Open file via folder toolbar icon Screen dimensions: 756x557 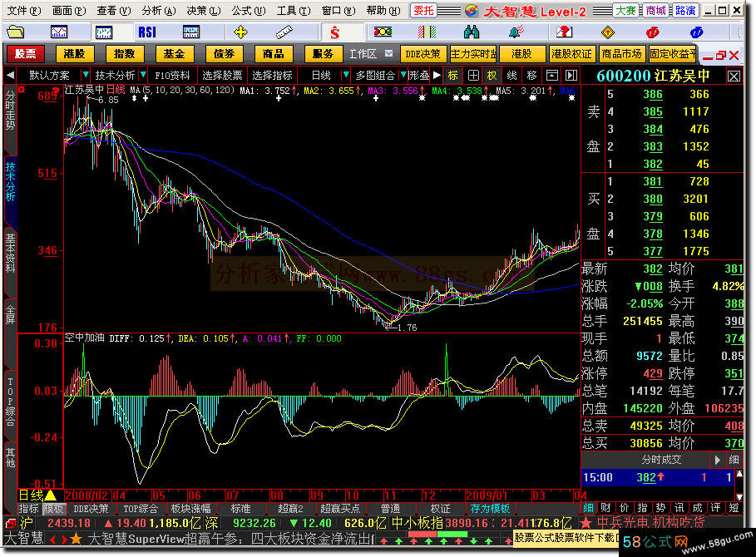pyautogui.click(x=15, y=32)
